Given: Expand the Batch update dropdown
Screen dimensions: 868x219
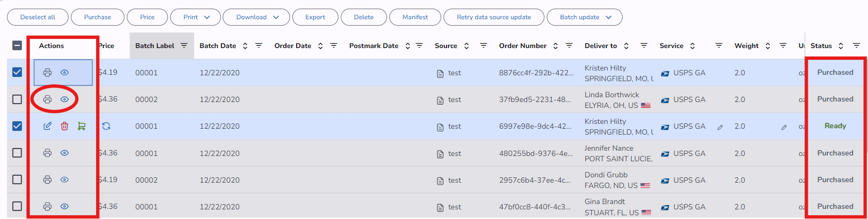Looking at the screenshot, I should (584, 17).
